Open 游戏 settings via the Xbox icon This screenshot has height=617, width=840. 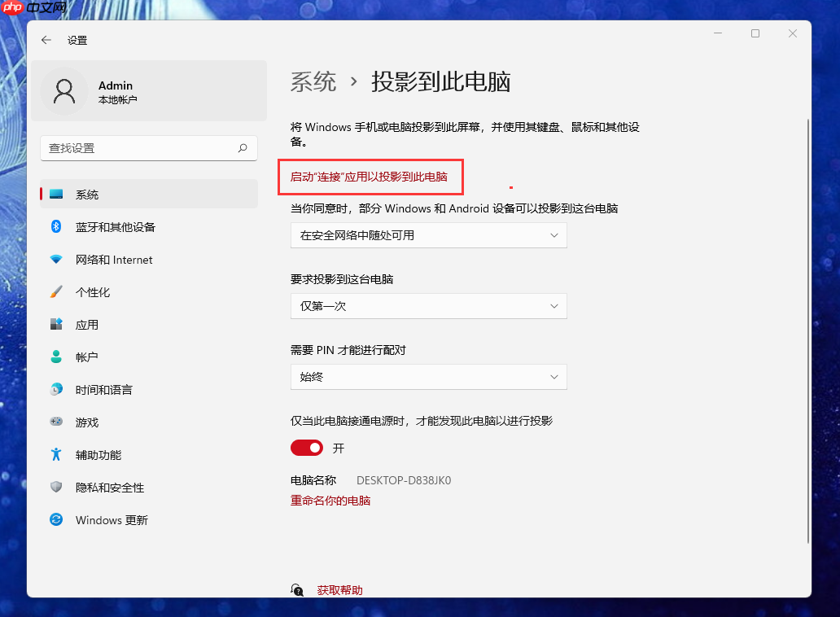tap(56, 422)
